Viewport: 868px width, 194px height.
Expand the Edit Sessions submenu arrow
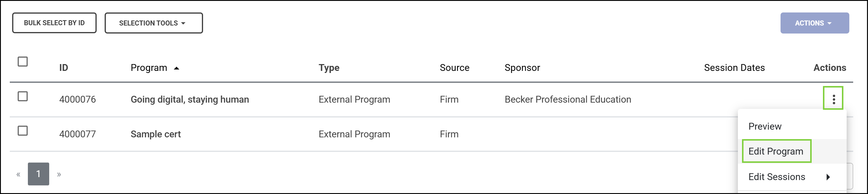828,177
